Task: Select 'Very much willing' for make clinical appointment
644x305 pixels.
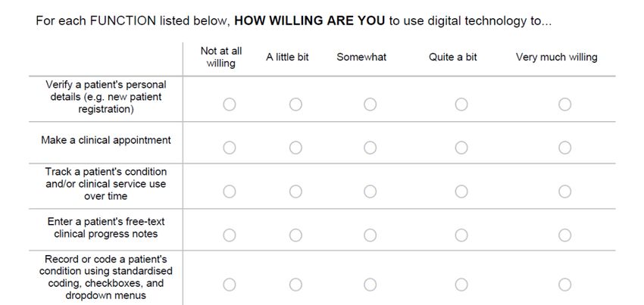Action: point(564,148)
